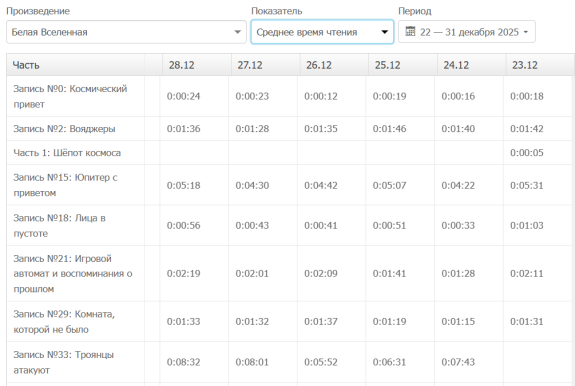Select row Запись №18: Лица в пустоте

pos(289,225)
